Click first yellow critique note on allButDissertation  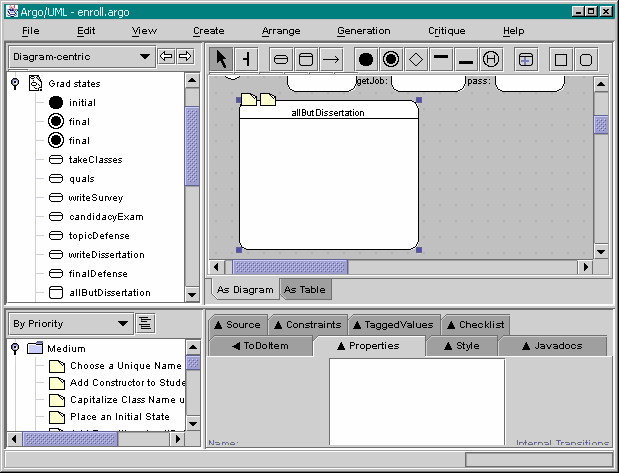[249, 99]
